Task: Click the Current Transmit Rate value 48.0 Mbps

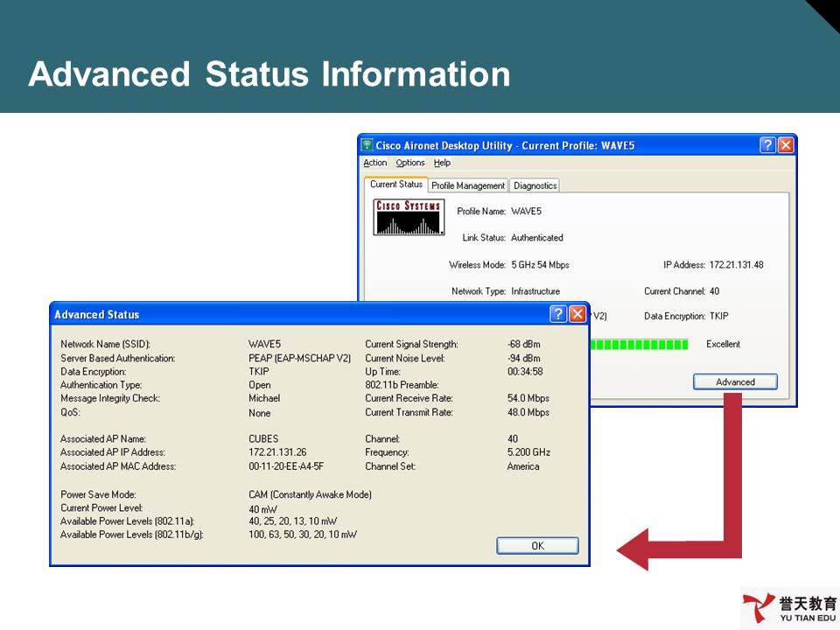Action: (x=528, y=412)
